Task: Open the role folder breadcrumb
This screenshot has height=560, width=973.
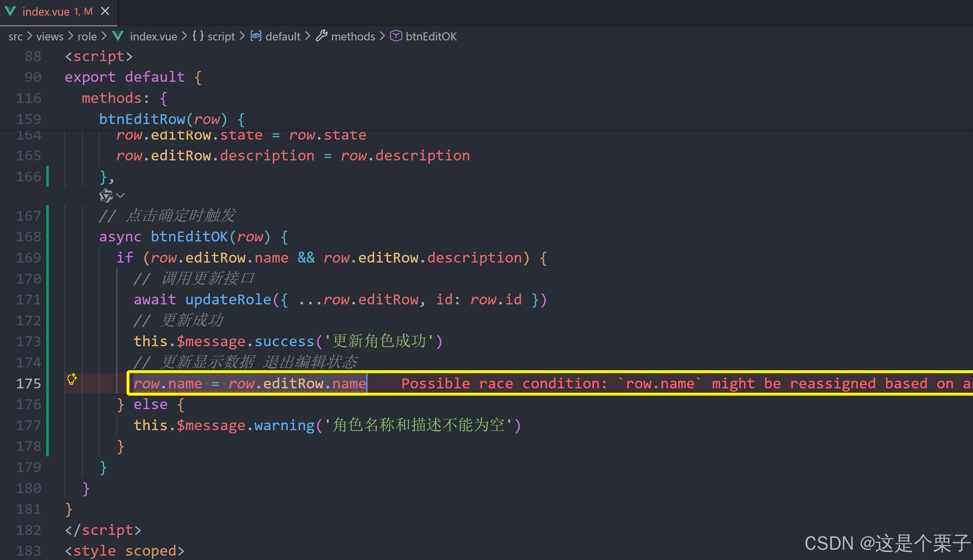Action: click(87, 36)
